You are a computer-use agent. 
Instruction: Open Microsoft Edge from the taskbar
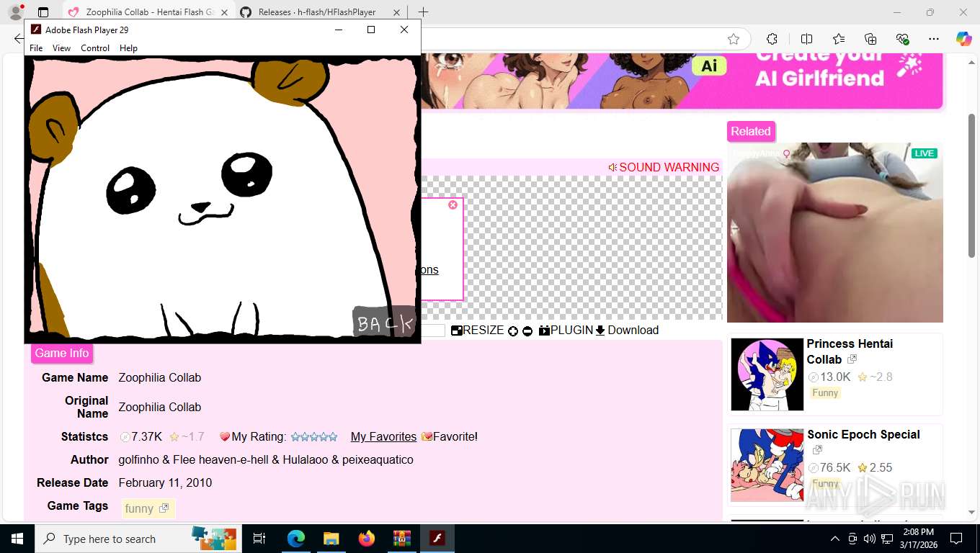[x=296, y=539]
